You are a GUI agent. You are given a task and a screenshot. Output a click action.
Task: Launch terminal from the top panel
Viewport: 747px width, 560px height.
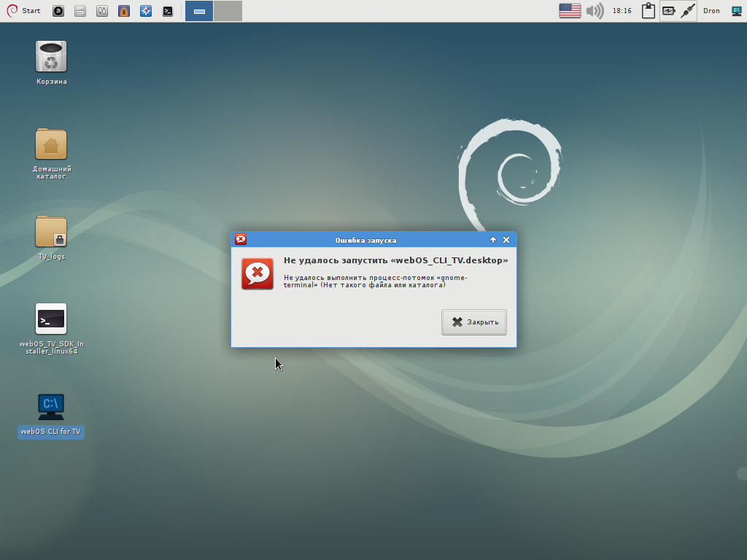point(168,11)
